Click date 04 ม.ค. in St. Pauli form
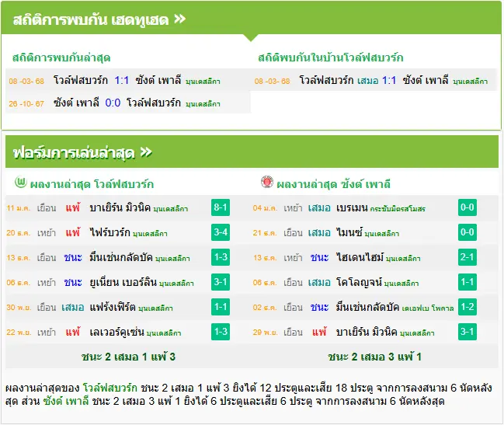The height and width of the screenshot is (425, 504). [x=265, y=208]
